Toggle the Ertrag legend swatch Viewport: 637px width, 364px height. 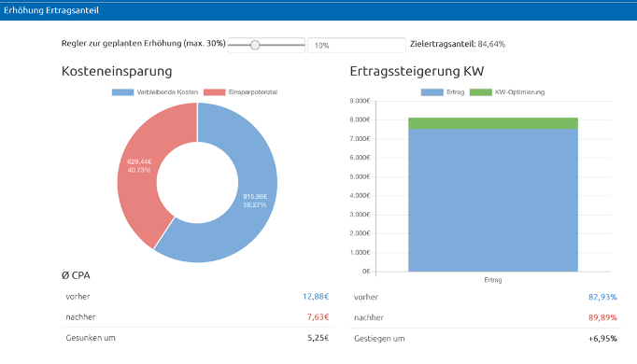pos(432,92)
